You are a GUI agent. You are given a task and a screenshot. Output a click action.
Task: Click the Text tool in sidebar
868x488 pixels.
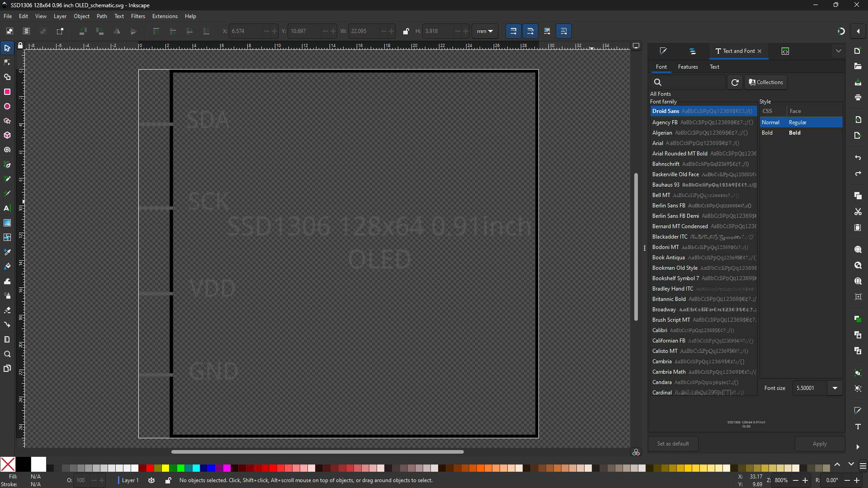[7, 208]
